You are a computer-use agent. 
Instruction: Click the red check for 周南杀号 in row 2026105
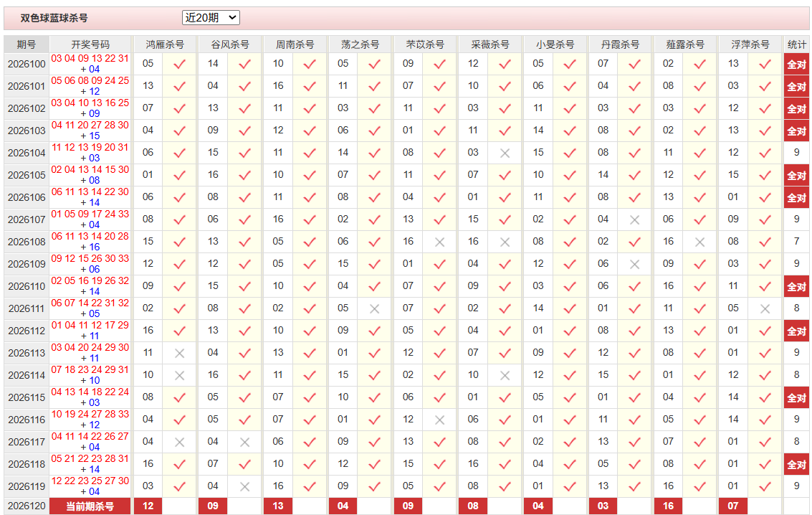(310, 176)
